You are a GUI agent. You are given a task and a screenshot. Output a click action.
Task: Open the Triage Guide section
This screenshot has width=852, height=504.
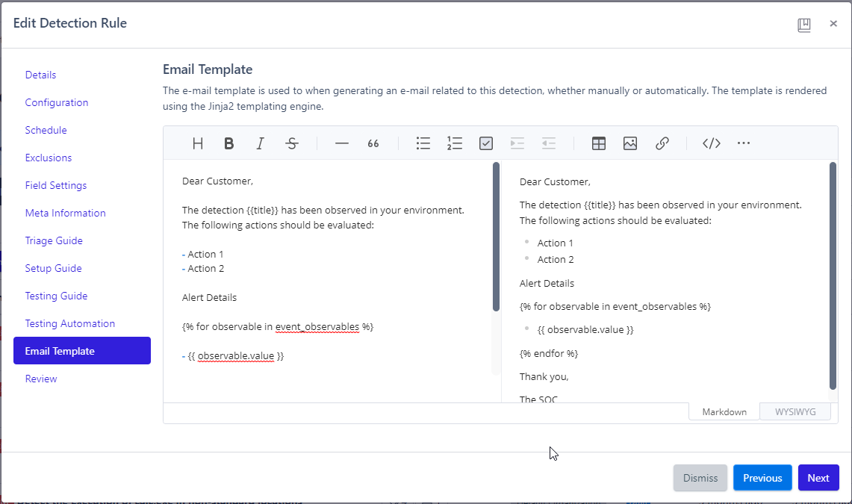click(54, 240)
